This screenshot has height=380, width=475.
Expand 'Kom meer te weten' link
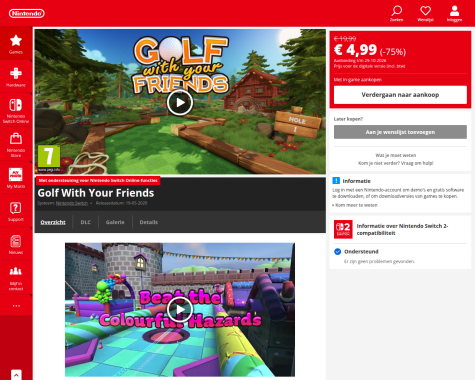point(355,205)
